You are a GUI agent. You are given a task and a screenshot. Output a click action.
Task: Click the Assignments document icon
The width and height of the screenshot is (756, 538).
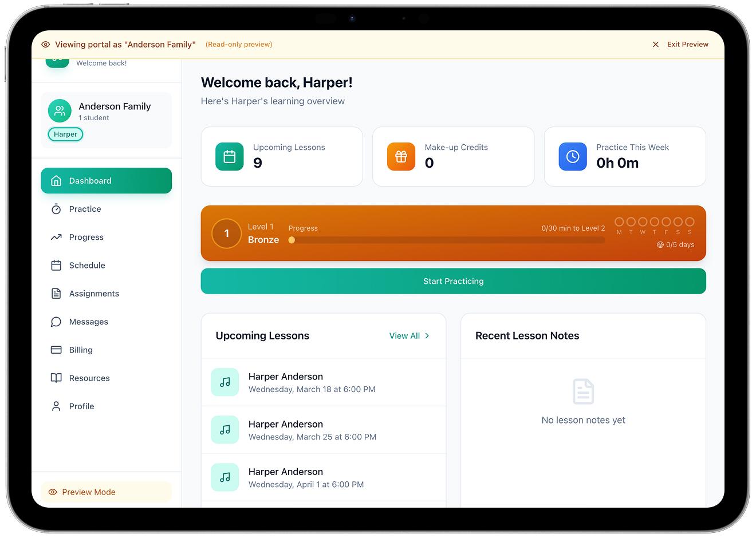pos(56,293)
